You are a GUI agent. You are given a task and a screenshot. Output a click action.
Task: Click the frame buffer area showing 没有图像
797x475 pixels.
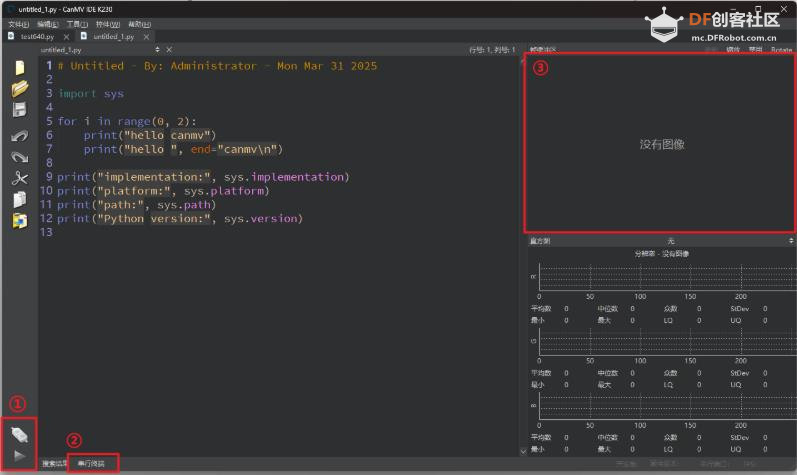(661, 144)
